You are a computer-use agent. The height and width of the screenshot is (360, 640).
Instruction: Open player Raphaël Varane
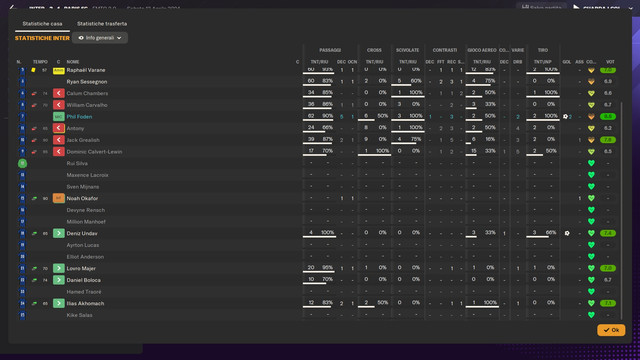coord(86,70)
